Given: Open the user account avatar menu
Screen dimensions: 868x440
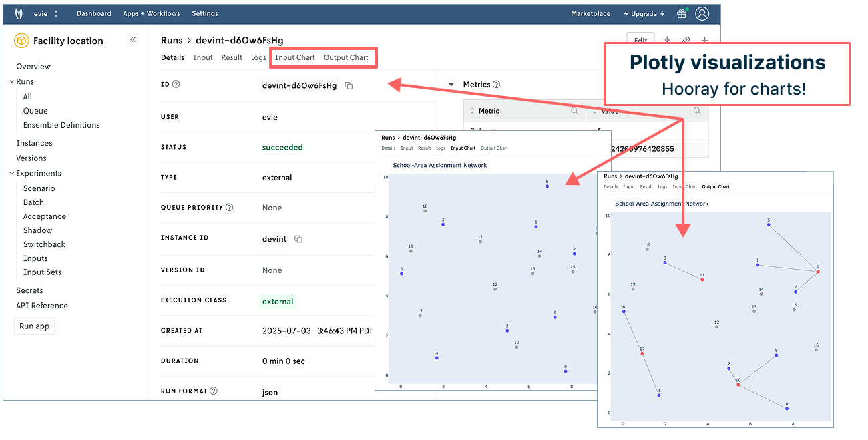Looking at the screenshot, I should [702, 13].
